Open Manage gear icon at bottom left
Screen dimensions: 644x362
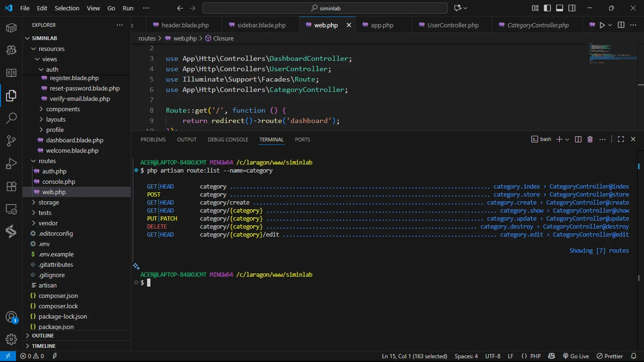pos(11,339)
